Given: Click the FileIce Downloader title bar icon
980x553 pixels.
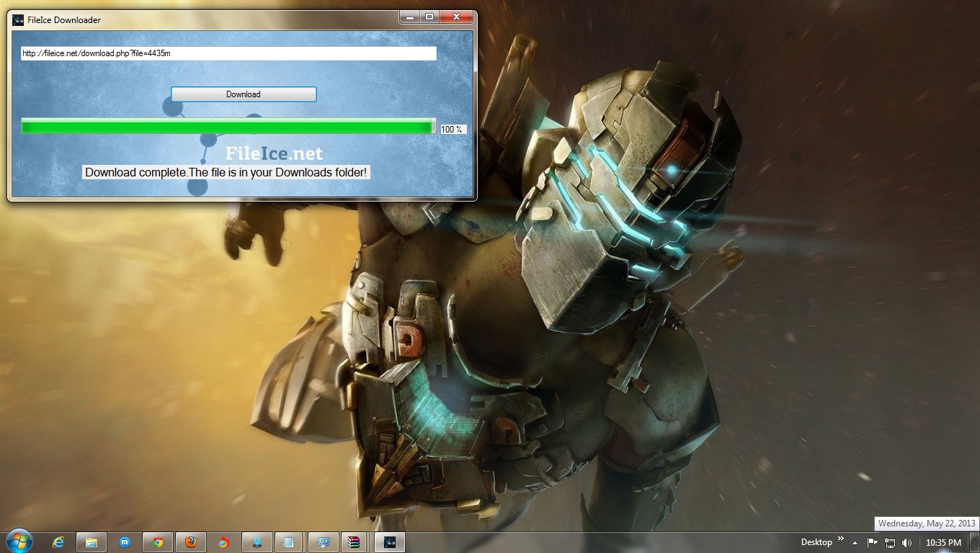Looking at the screenshot, I should pos(18,20).
